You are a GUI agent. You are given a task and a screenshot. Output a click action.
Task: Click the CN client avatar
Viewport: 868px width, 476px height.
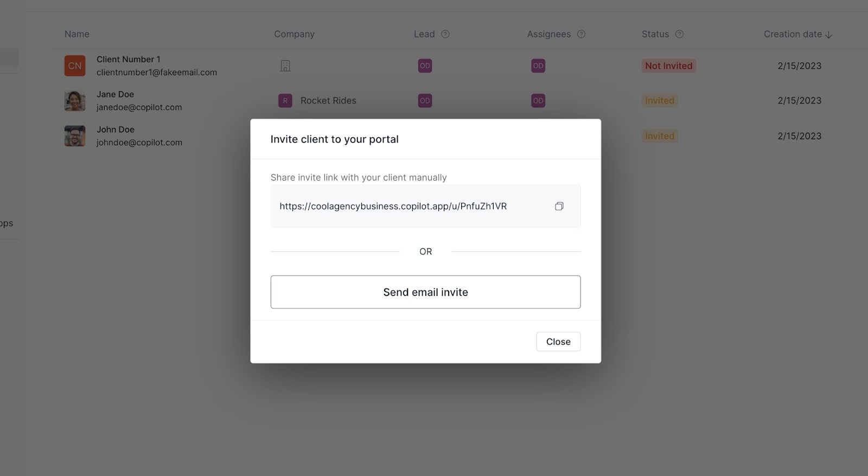pyautogui.click(x=75, y=66)
